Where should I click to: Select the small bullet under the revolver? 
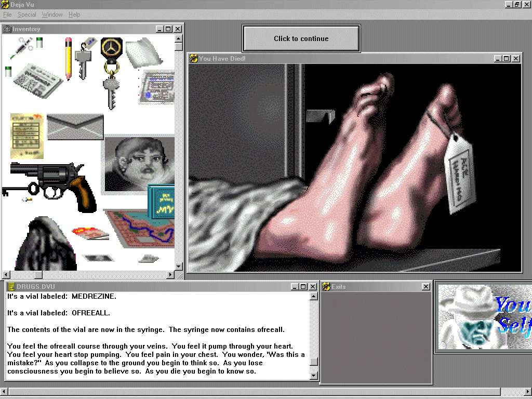pyautogui.click(x=27, y=199)
